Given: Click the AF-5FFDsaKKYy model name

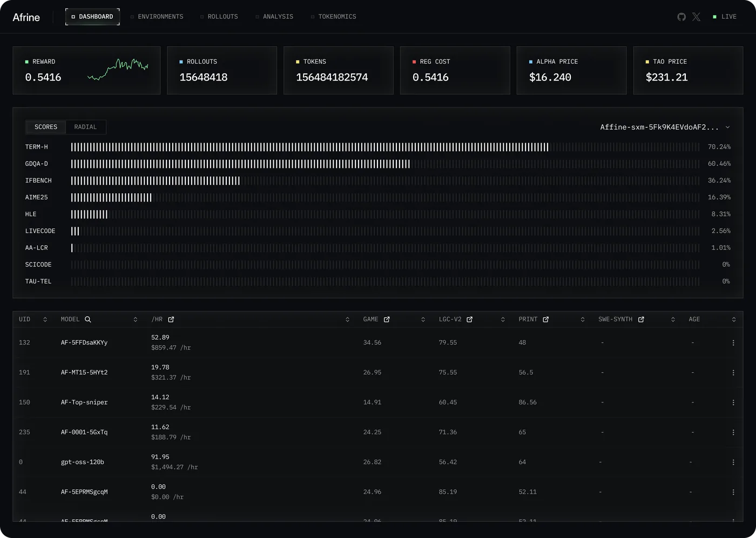Looking at the screenshot, I should point(84,343).
